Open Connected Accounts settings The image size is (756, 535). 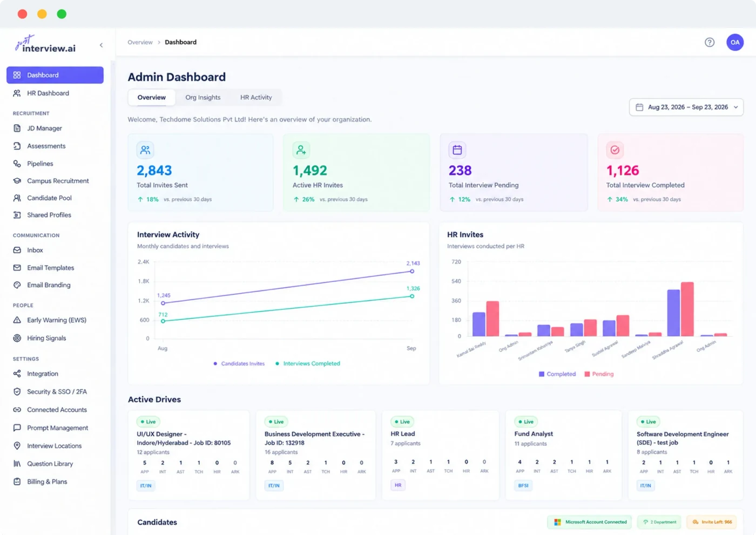click(x=57, y=410)
